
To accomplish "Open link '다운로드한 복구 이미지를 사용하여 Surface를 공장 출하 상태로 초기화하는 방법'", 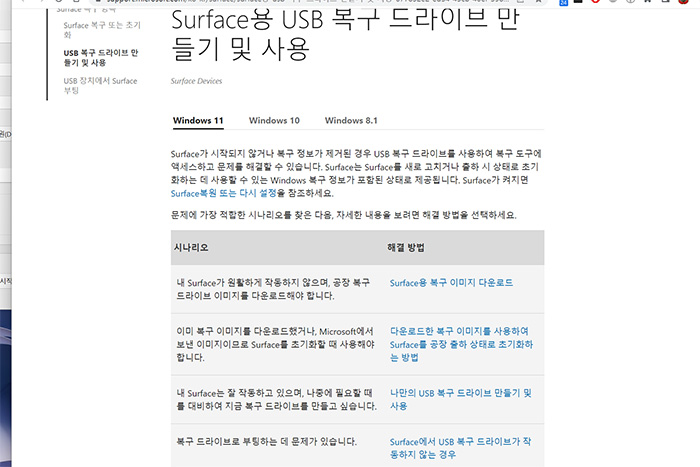I will click(461, 344).
